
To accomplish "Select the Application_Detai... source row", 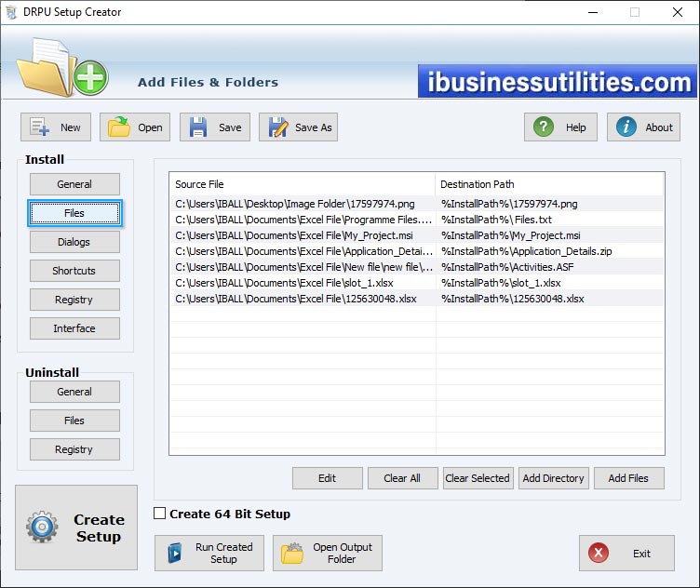I will 303,251.
